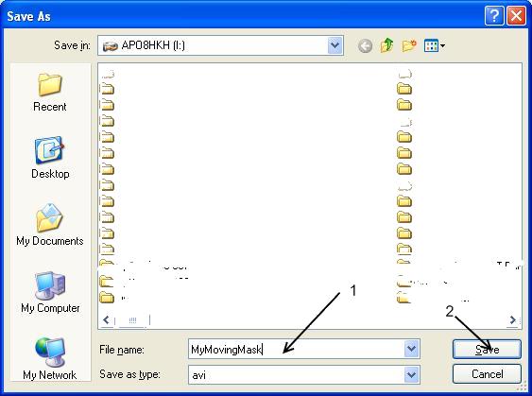The width and height of the screenshot is (532, 396).
Task: Click the Save button
Action: (x=487, y=349)
